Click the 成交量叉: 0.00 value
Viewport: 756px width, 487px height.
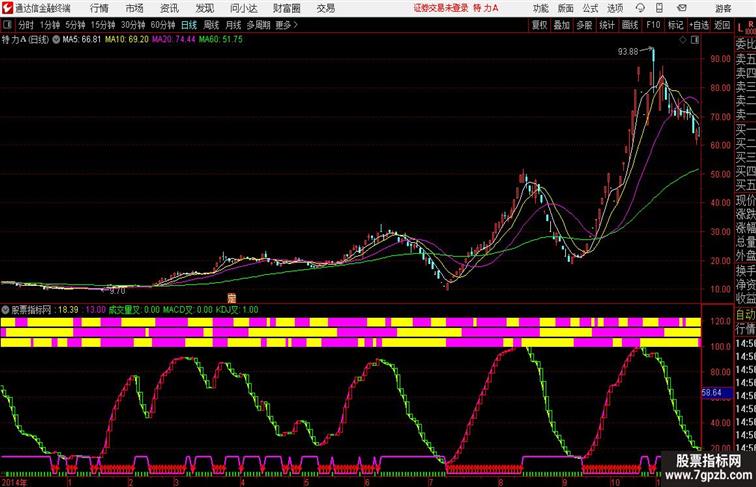134,310
